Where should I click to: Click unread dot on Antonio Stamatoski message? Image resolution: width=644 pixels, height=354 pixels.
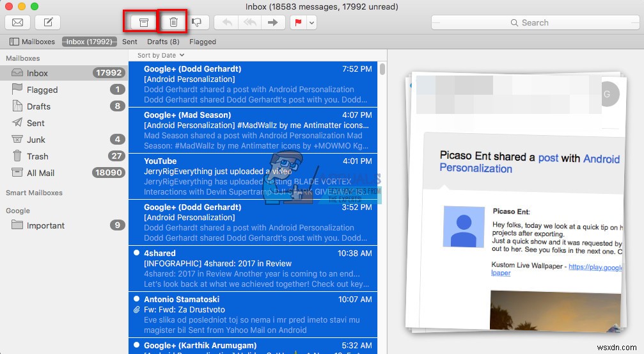(x=136, y=299)
